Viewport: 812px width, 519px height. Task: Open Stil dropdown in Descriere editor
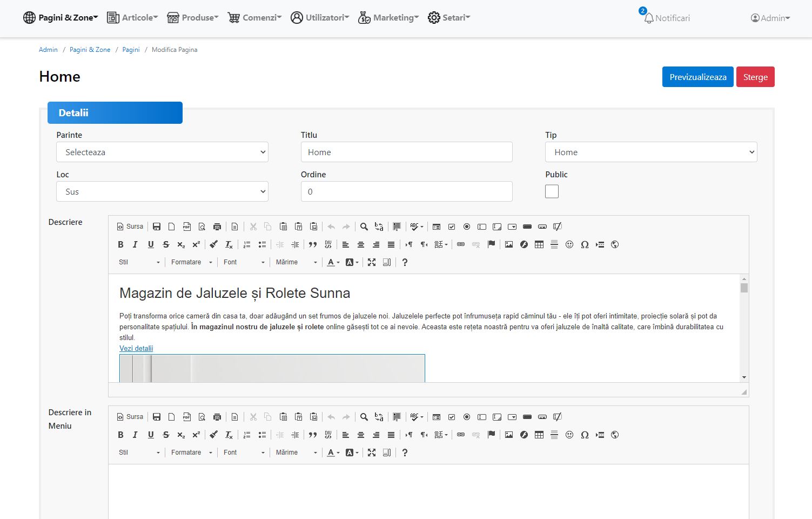139,262
